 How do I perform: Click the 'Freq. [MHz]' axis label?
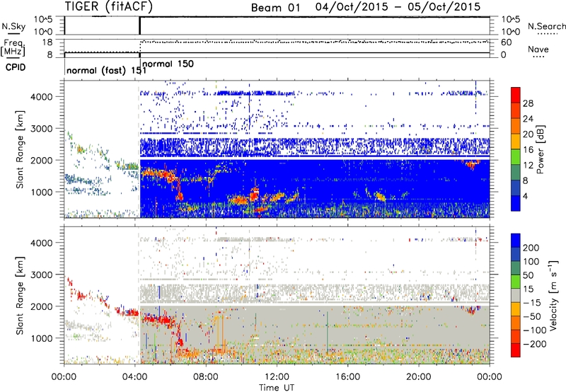tap(13, 47)
